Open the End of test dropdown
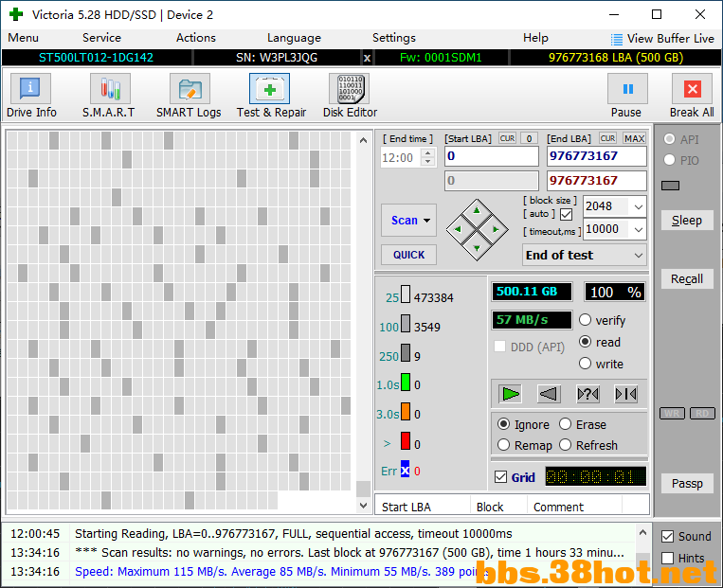Image resolution: width=723 pixels, height=588 pixels. pyautogui.click(x=638, y=255)
